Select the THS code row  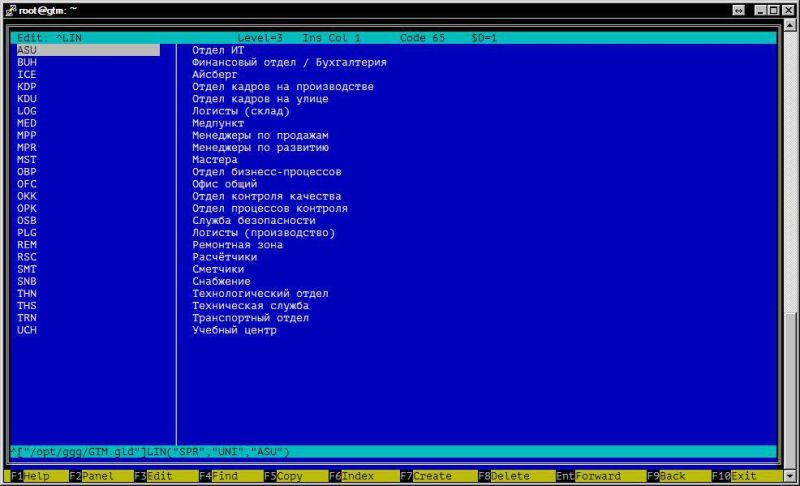tap(27, 306)
